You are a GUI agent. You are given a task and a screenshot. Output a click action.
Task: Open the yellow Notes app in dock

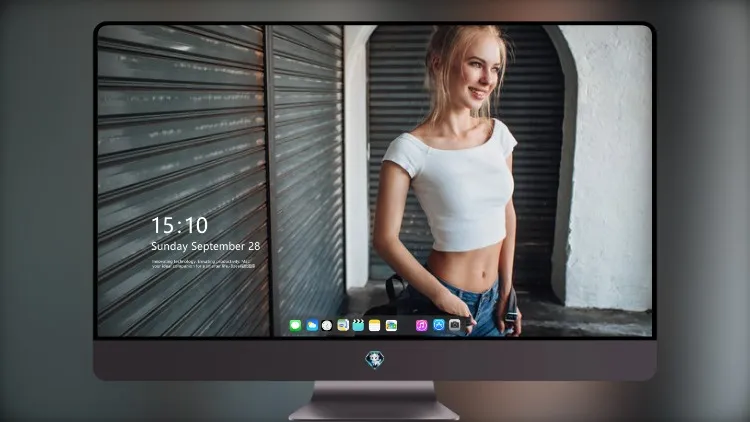coord(375,326)
